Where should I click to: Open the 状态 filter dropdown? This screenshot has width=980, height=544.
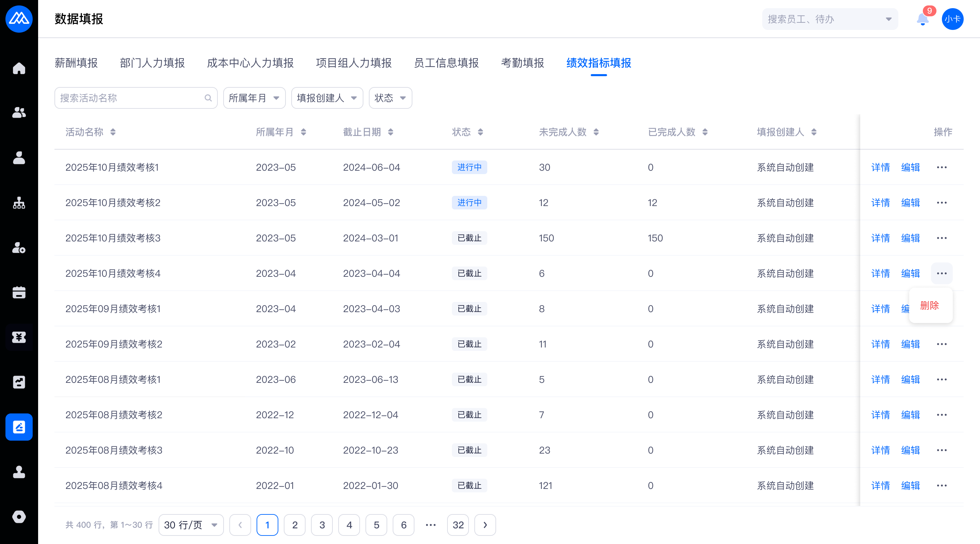(390, 98)
